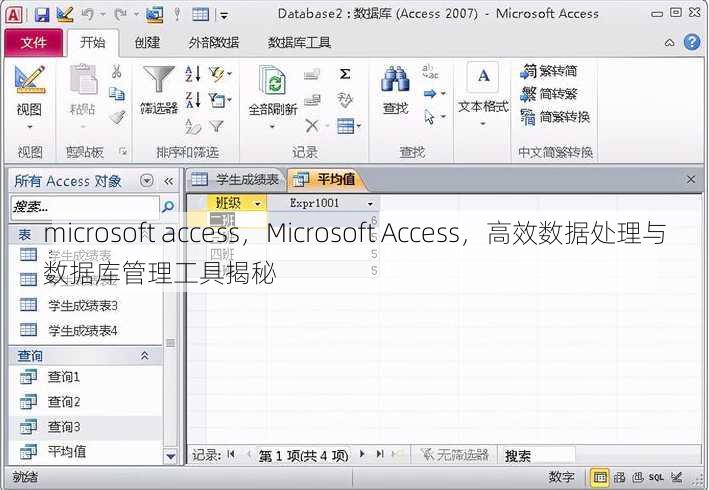This screenshot has width=709, height=490.
Task: Click the navigation pane search box
Action: (85, 207)
